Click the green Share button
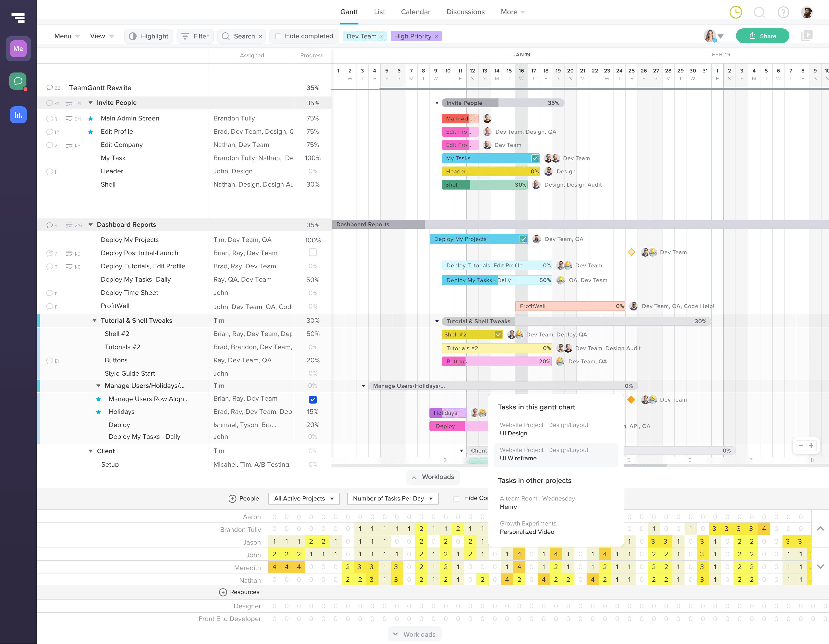 point(762,36)
